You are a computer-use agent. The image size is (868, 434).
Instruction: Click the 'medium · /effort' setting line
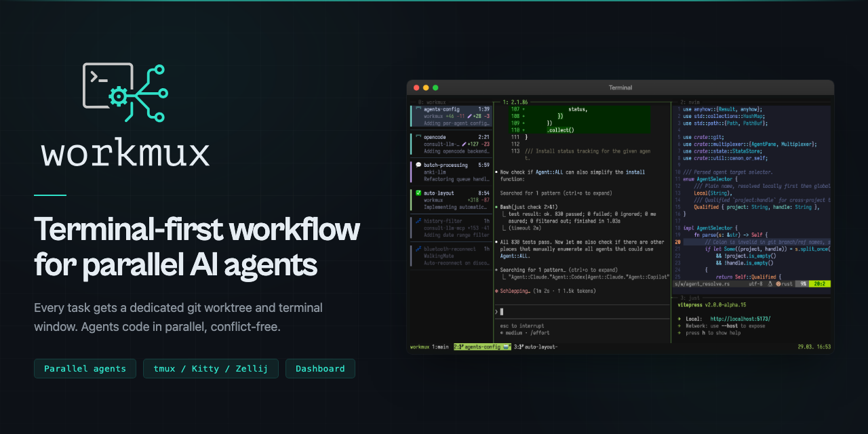pyautogui.click(x=524, y=333)
